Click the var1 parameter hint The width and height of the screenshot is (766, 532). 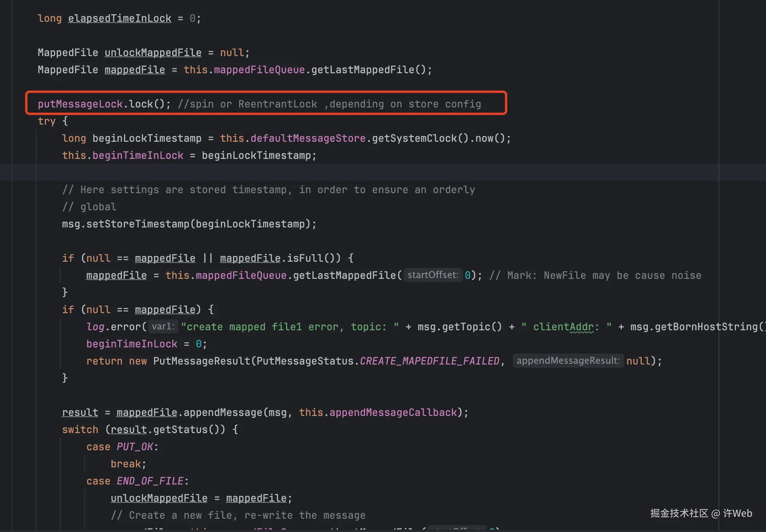(x=163, y=326)
